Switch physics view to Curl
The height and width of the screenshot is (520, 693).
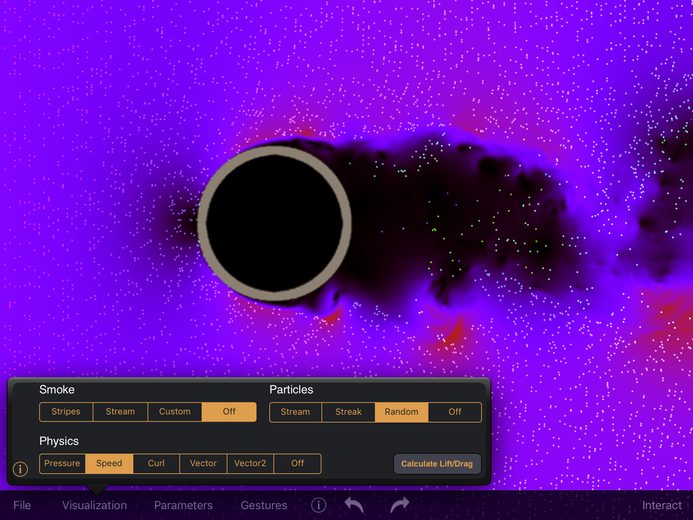[x=156, y=463]
